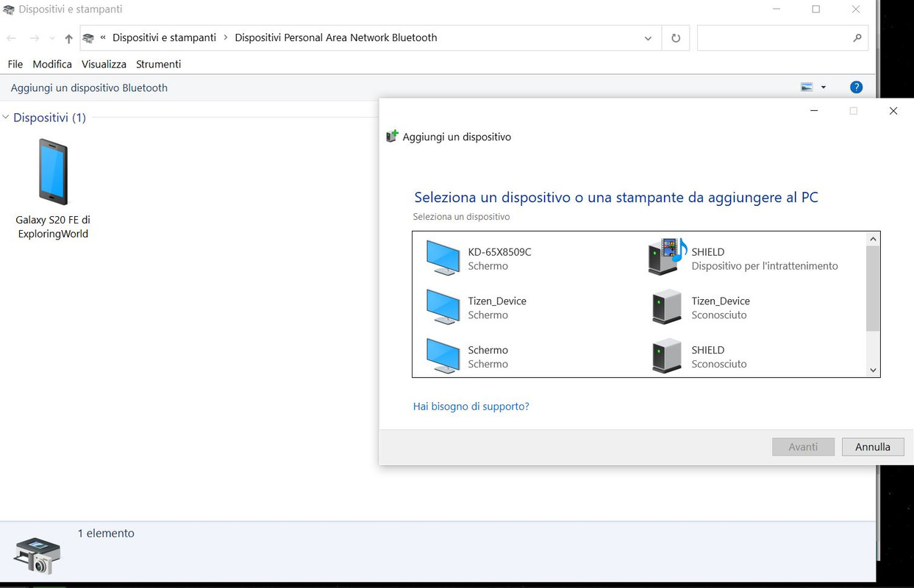This screenshot has width=914, height=588.
Task: Click the address bar folder icon
Action: click(88, 38)
